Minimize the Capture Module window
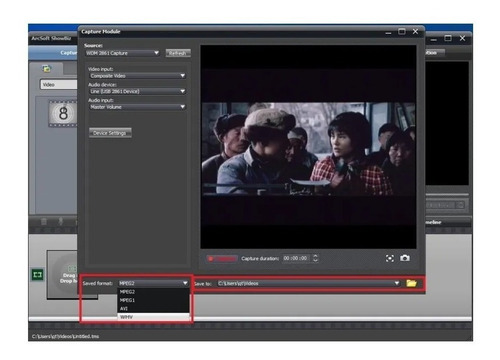This screenshot has height=360, width=500. click(x=388, y=33)
